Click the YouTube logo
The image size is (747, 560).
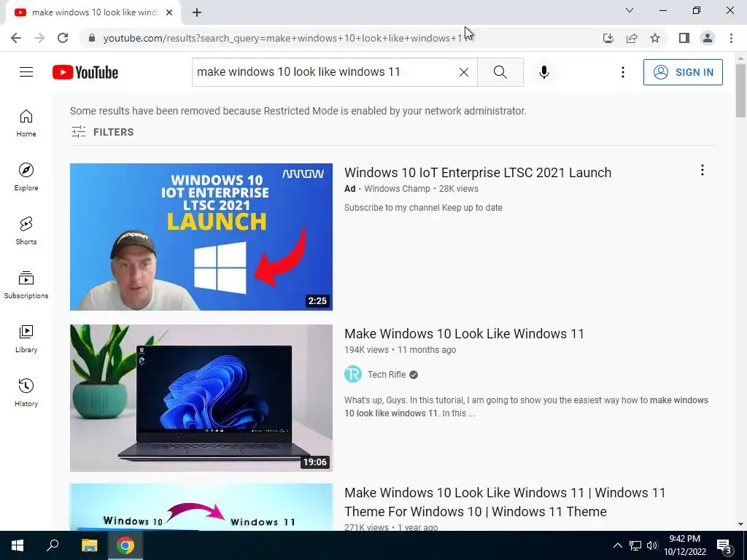85,72
